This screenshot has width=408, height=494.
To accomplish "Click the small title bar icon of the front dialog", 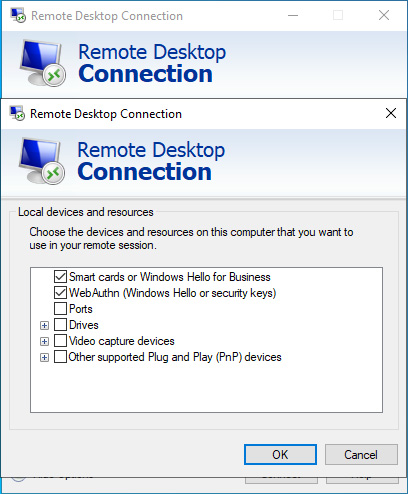I will 17,113.
